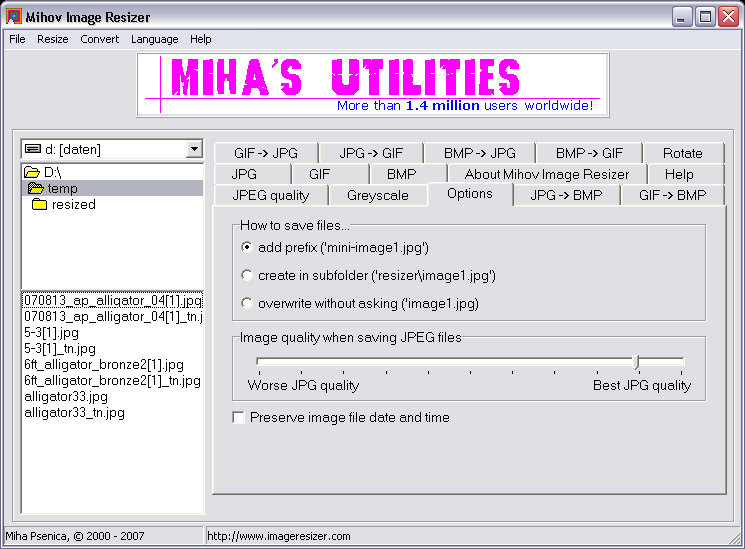Click the drive icon in the drive selector
Image resolution: width=745 pixels, height=549 pixels.
(x=33, y=149)
